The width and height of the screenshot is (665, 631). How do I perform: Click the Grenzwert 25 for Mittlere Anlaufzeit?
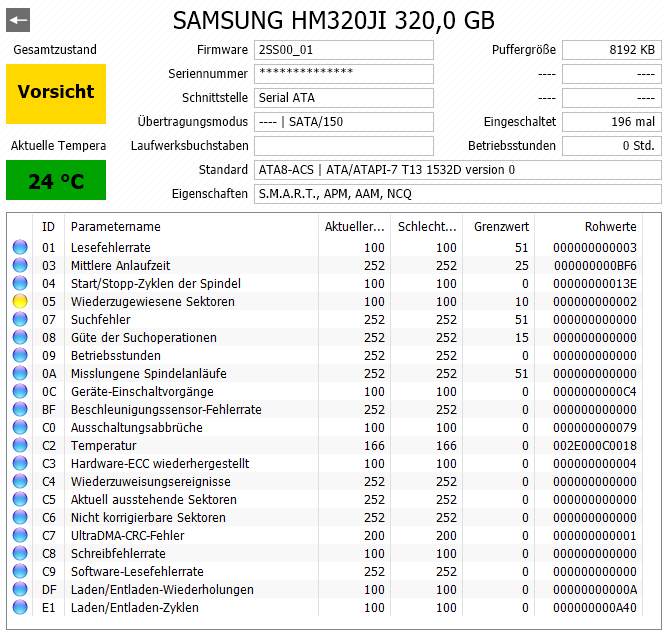coord(522,266)
